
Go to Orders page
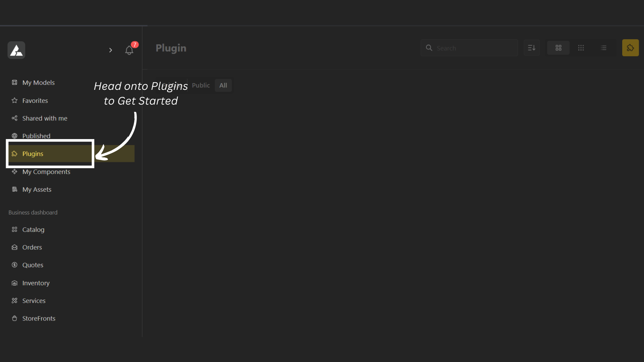click(32, 247)
